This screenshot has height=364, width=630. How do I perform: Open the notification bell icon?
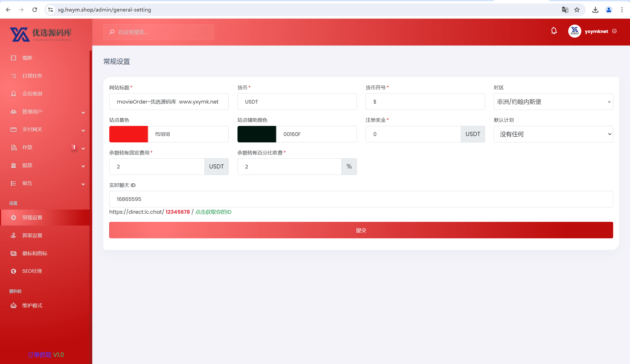click(554, 31)
